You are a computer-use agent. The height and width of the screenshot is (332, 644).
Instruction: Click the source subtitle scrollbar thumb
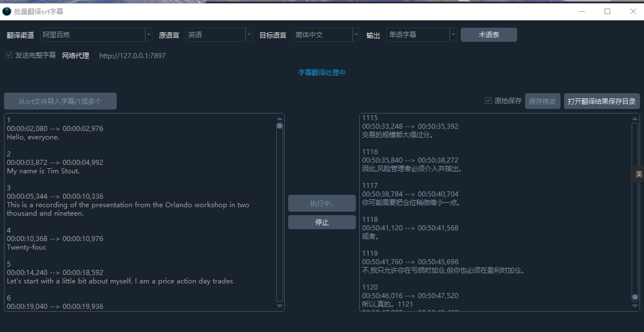[280, 126]
